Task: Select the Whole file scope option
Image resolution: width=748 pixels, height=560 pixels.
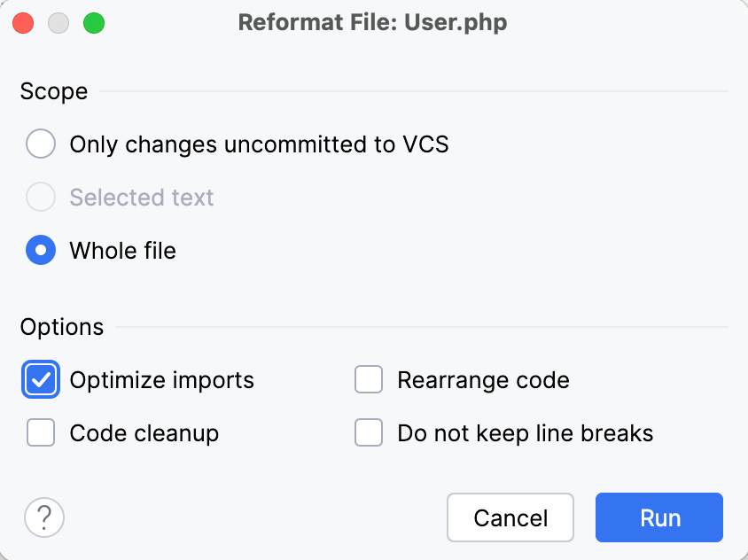Action: click(x=40, y=251)
